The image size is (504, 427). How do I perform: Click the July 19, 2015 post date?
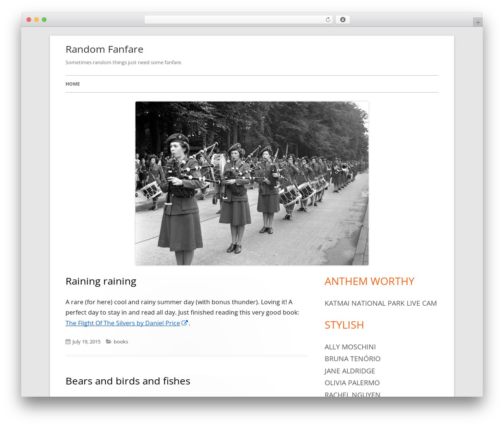[x=86, y=342]
